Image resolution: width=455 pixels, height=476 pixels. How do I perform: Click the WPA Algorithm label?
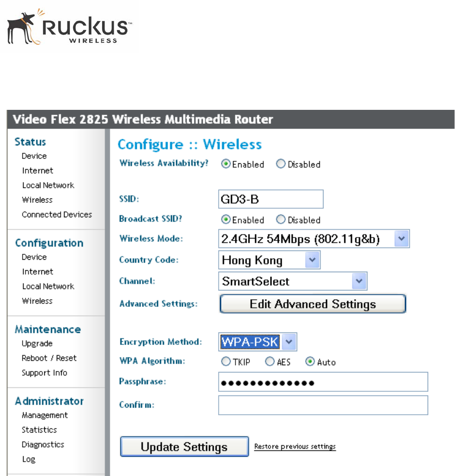[152, 361]
